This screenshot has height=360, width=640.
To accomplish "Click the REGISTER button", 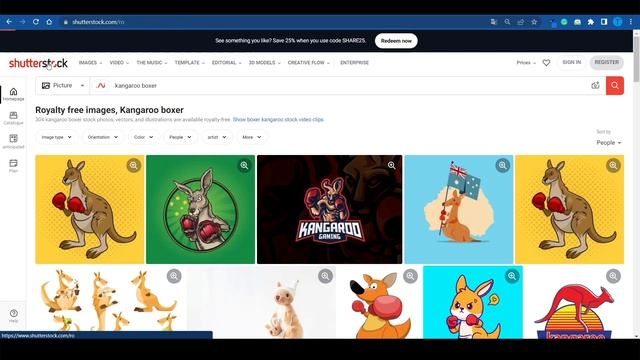I will tap(607, 62).
